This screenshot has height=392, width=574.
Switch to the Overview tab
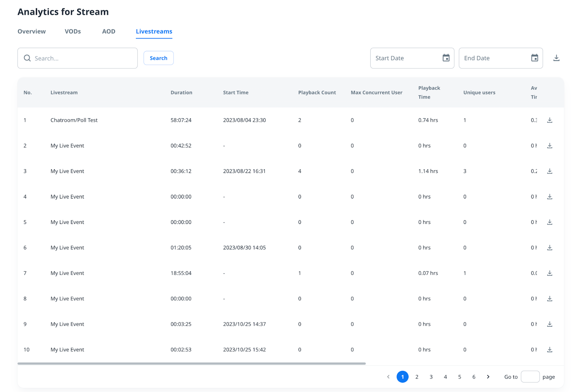32,32
